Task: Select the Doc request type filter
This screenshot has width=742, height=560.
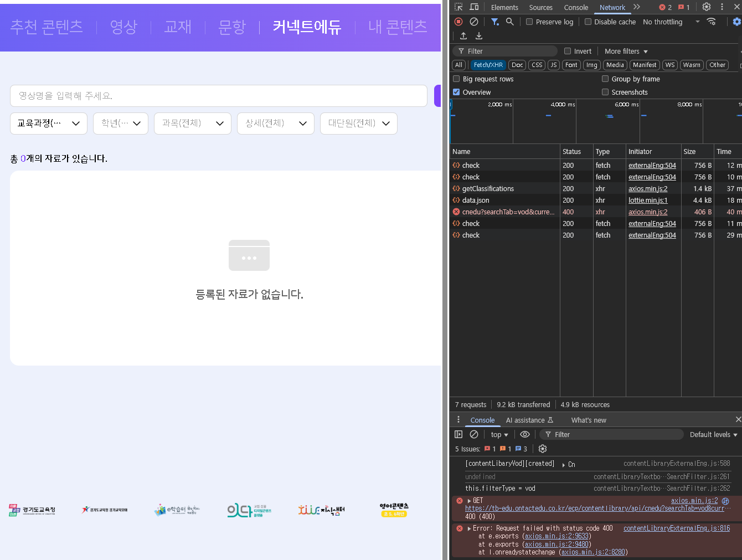Action: pos(517,65)
